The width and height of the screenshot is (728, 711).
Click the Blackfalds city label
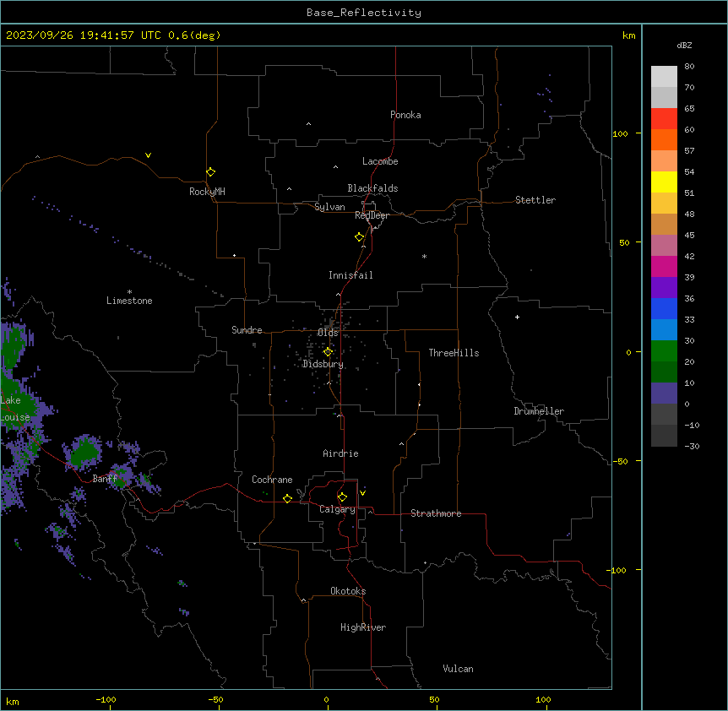372,188
